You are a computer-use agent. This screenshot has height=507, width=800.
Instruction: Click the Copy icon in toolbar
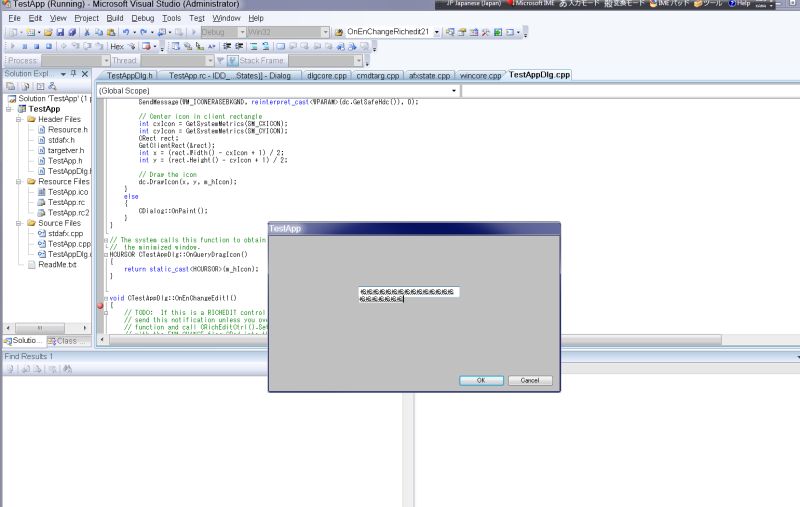click(99, 32)
